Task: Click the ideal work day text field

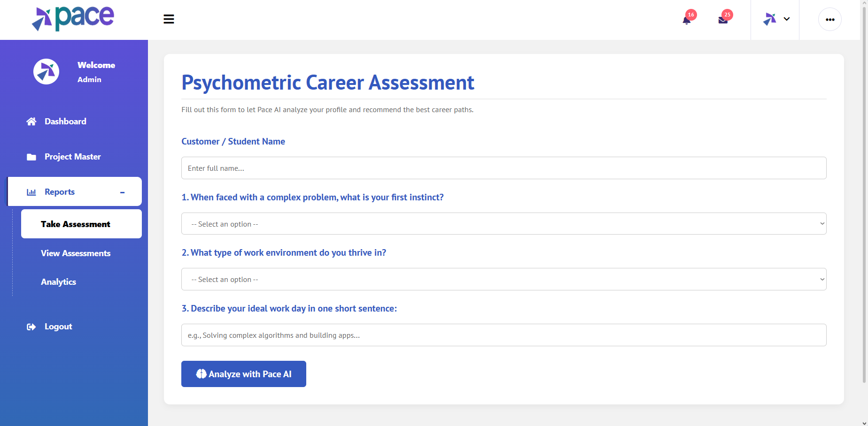Action: 504,335
